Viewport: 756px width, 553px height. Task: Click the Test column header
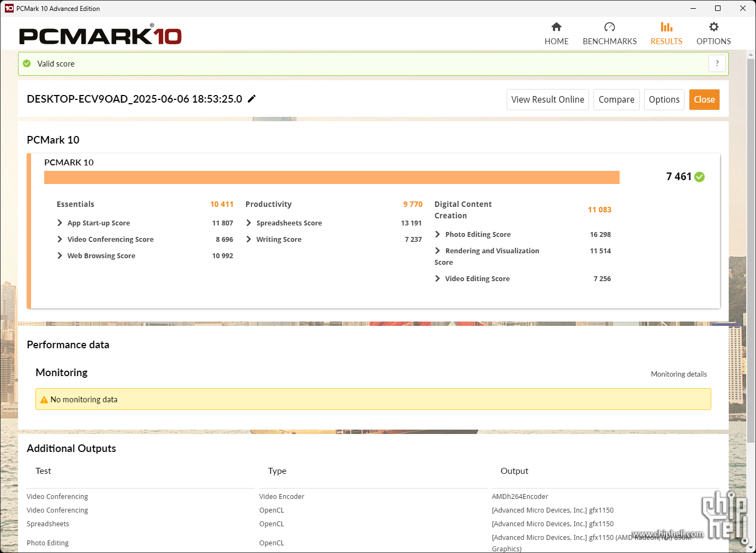43,471
